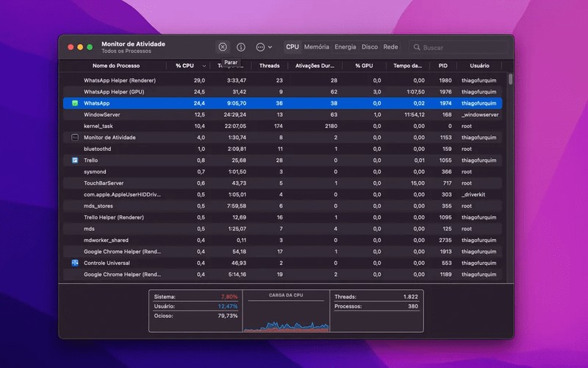Open the ellipsis actions menu icon
Viewport: 588px width, 368px height.
coord(260,47)
